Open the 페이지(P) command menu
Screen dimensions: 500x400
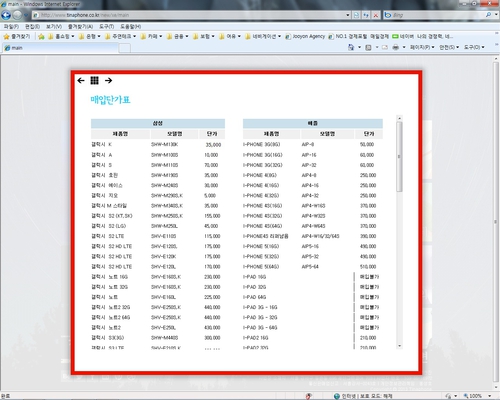coord(422,47)
